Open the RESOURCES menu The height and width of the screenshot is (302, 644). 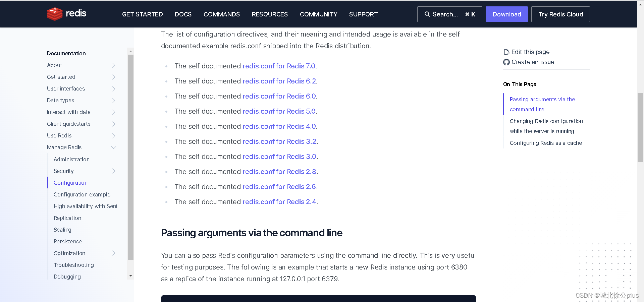pyautogui.click(x=270, y=14)
